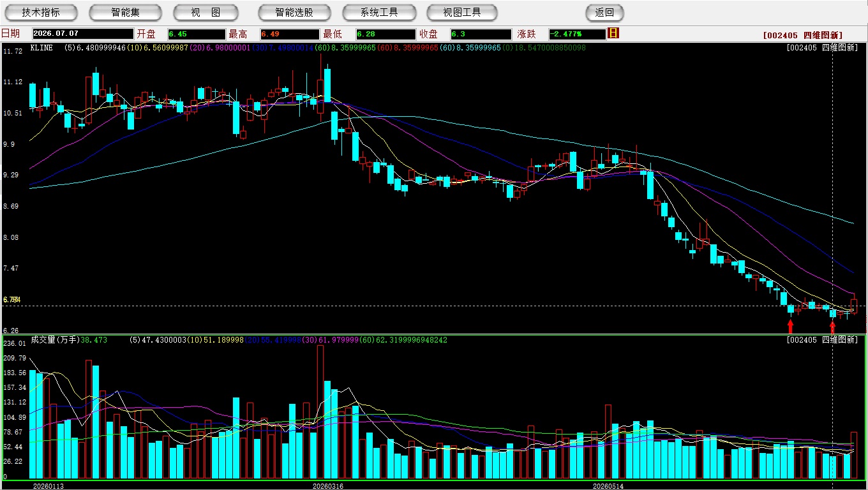Select the 最高 value 6.49 field
The height and width of the screenshot is (490, 868).
tap(289, 34)
